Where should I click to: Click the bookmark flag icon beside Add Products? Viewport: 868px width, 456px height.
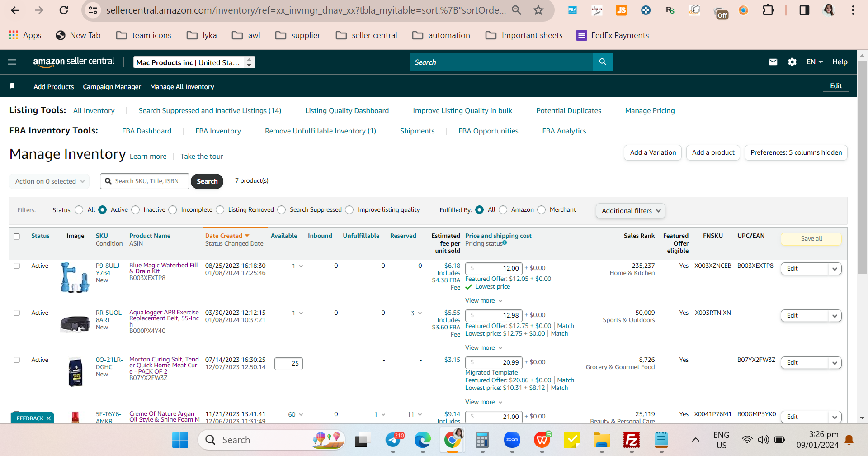click(12, 86)
